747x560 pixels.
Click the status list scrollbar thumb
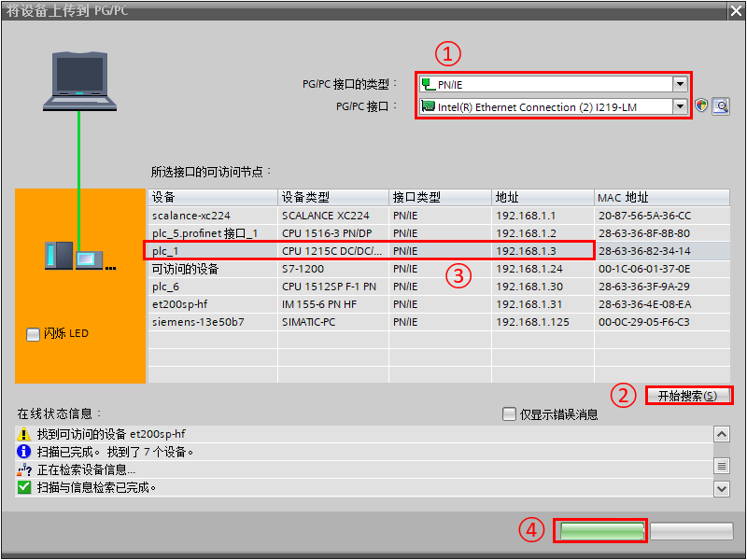(722, 465)
